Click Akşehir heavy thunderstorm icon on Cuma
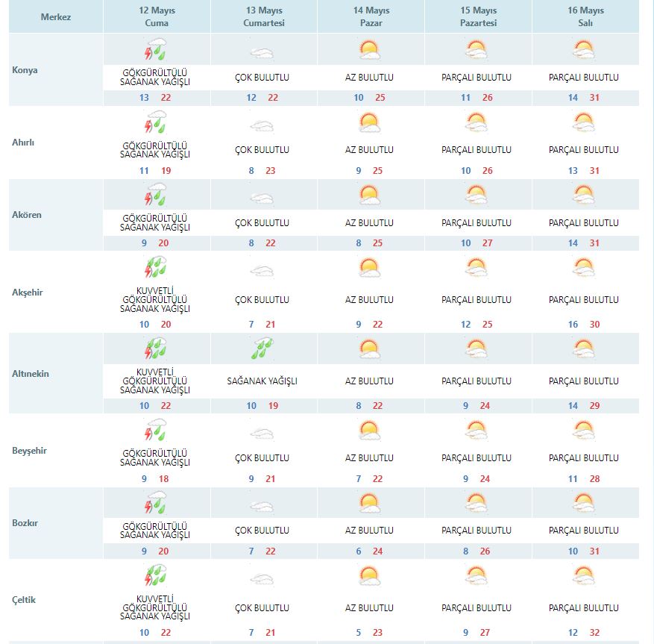The width and height of the screenshot is (654, 644). [156, 269]
